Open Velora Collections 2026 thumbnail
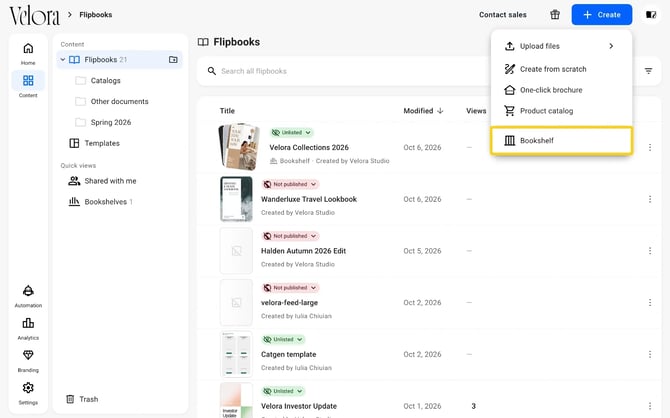The height and width of the screenshot is (418, 670). coord(239,147)
